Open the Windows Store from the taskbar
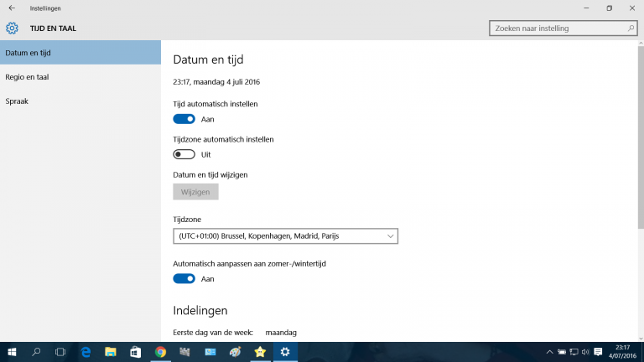The height and width of the screenshot is (362, 644). (135, 352)
